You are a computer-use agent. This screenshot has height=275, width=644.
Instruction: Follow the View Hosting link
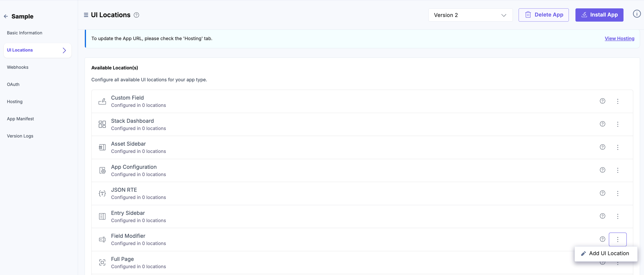click(x=619, y=39)
